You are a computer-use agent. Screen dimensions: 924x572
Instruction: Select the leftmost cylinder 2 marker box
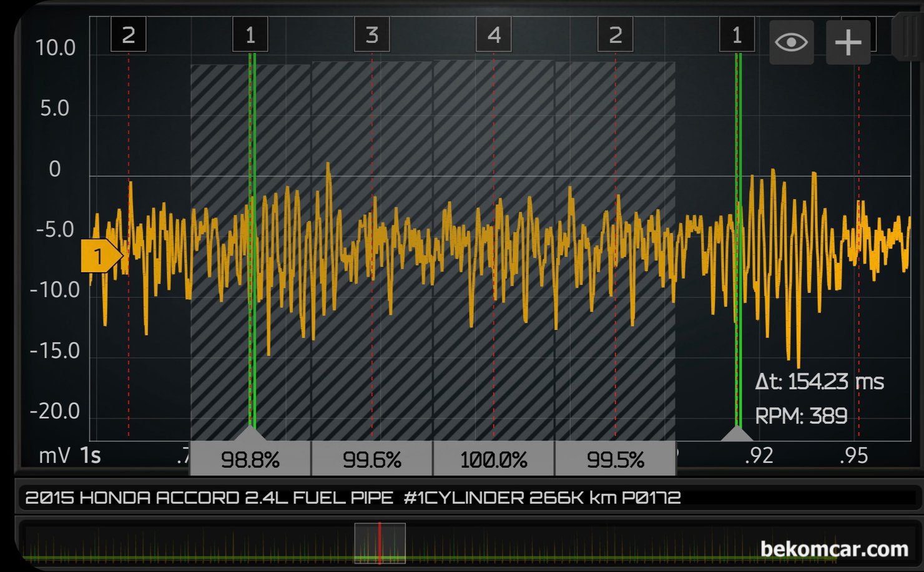[129, 35]
